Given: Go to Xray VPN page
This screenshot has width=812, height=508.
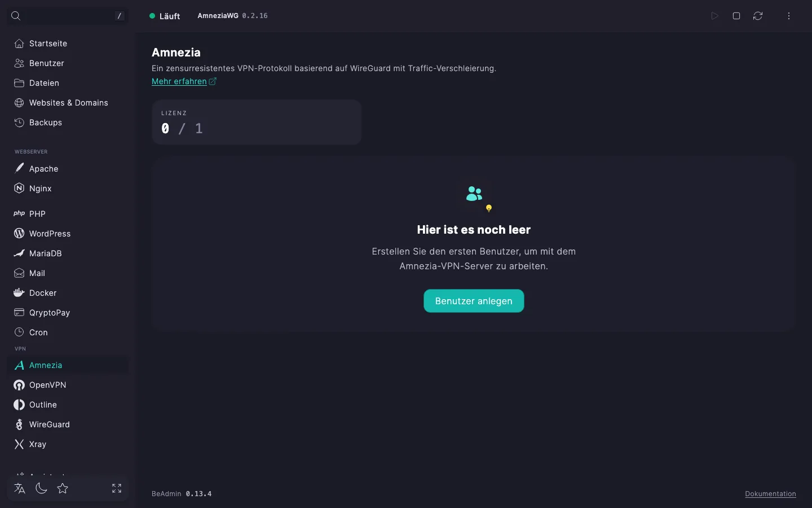Looking at the screenshot, I should pos(68,444).
